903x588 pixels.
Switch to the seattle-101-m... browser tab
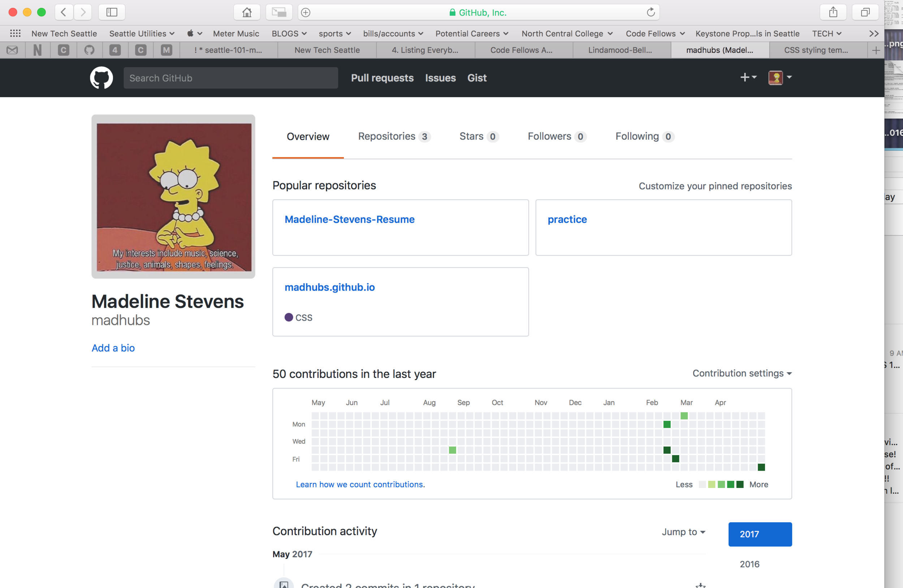228,50
